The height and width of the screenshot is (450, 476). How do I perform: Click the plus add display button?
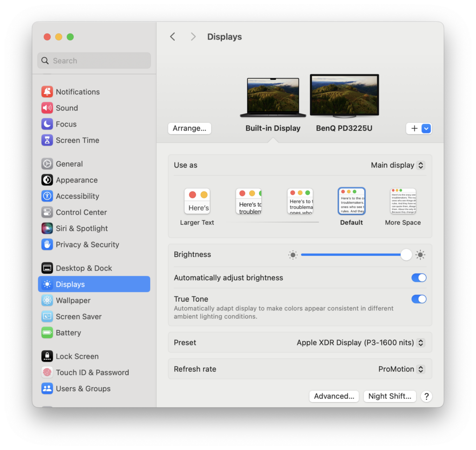(414, 128)
